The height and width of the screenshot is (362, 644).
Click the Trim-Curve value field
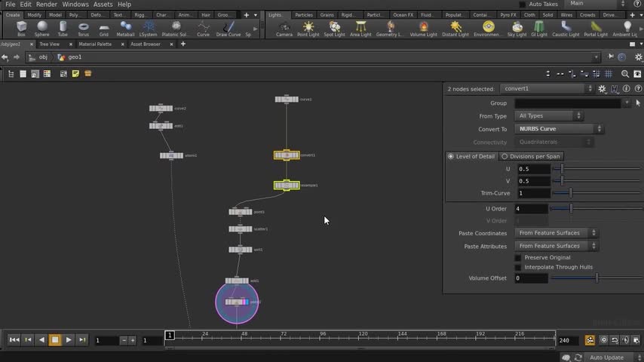pos(532,193)
